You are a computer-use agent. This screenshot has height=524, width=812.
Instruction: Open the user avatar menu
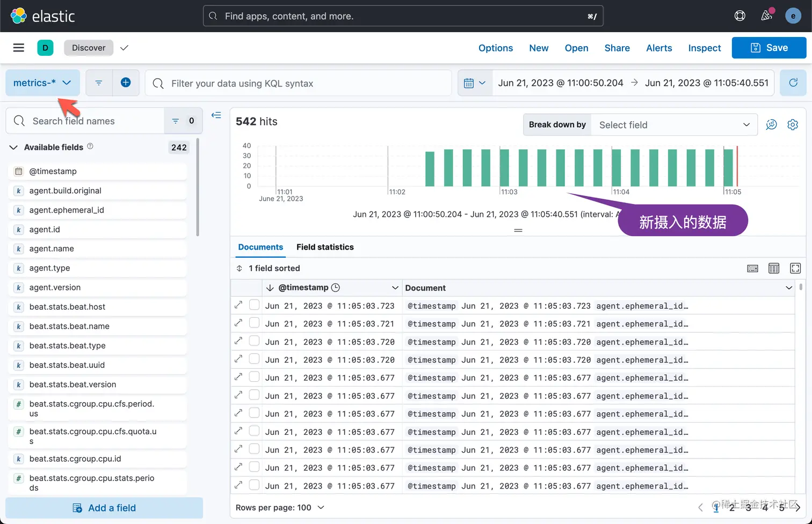click(x=793, y=16)
